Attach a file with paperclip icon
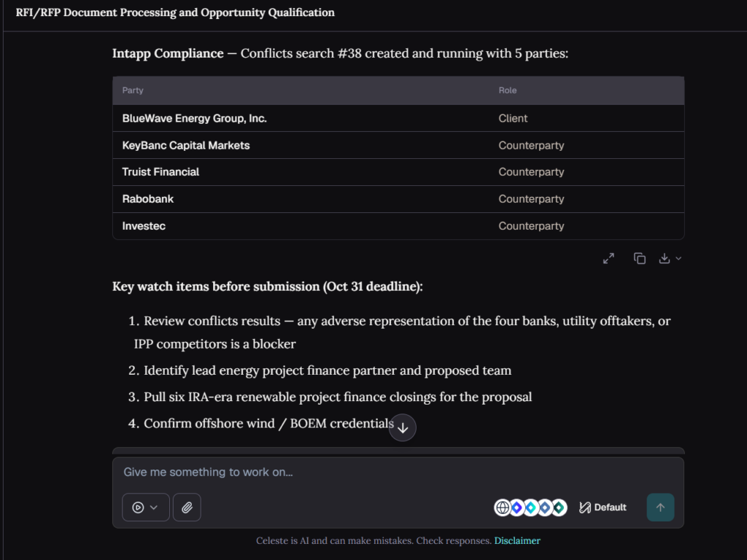The width and height of the screenshot is (747, 560). point(187,507)
